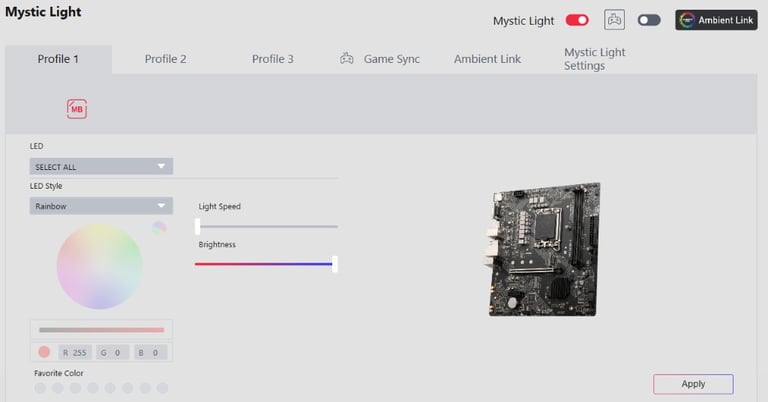Click the Game Sync gamepad icon in tabs
This screenshot has width=768, height=402.
coord(347,59)
